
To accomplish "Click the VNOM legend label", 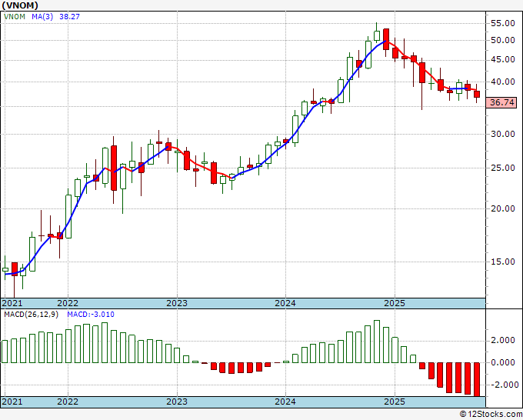I will tap(15, 16).
